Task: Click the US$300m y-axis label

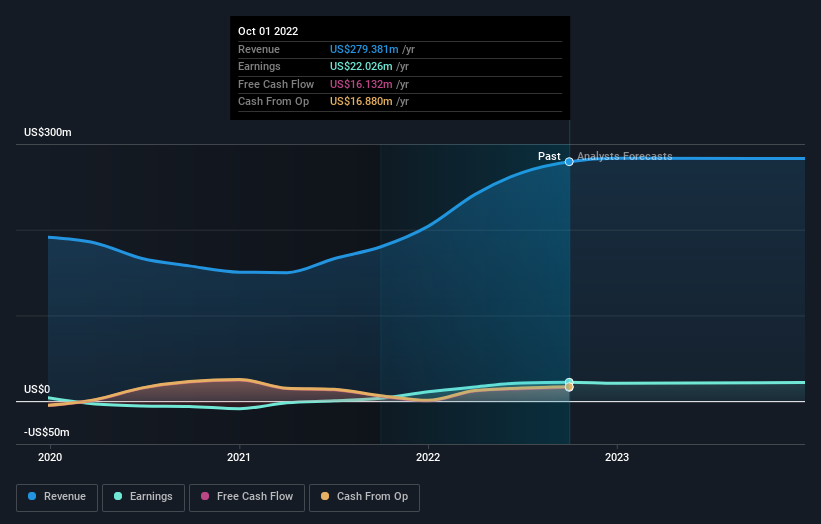Action: (48, 132)
